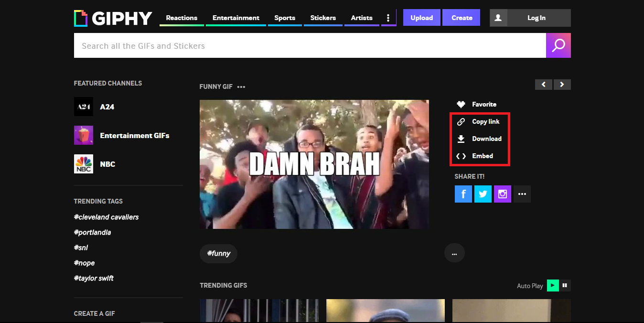Image resolution: width=644 pixels, height=323 pixels.
Task: Click the search magnifier icon
Action: [x=558, y=45]
